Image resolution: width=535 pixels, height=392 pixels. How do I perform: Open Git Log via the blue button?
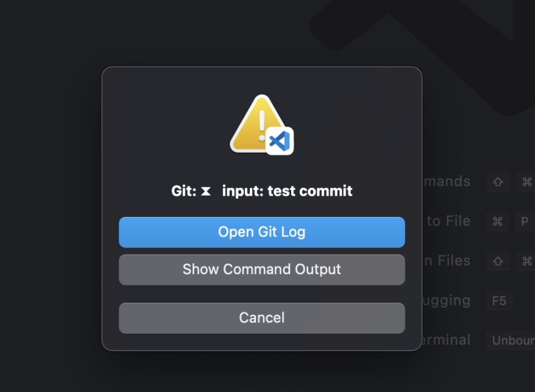pyautogui.click(x=262, y=232)
